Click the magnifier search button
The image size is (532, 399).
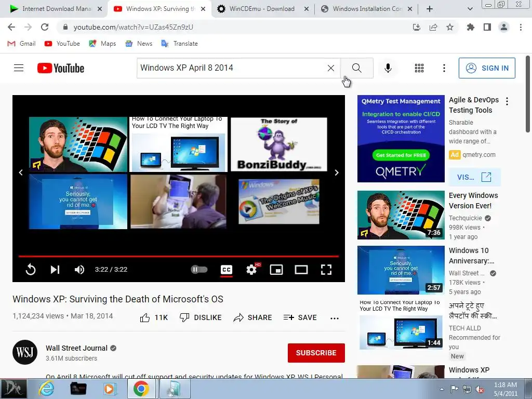[x=356, y=68]
